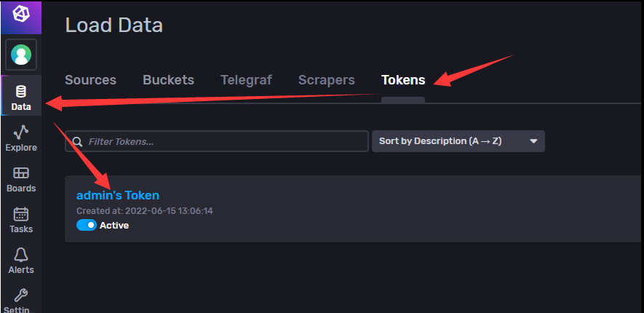Select the Data database icon
Screen dimensions: 644x313
point(21,91)
